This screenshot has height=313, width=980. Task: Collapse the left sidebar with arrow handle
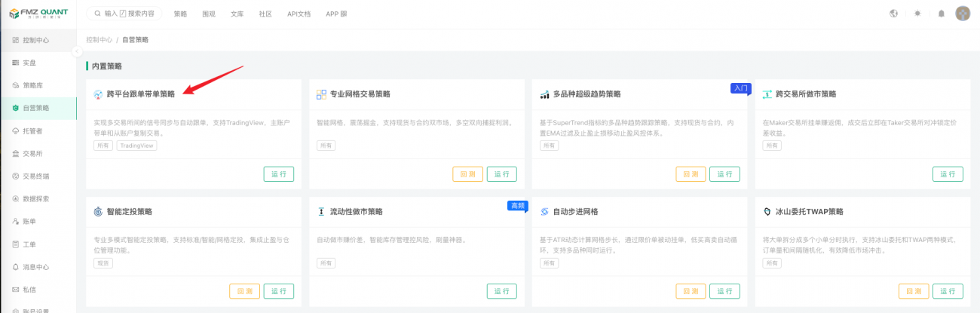coord(76,51)
